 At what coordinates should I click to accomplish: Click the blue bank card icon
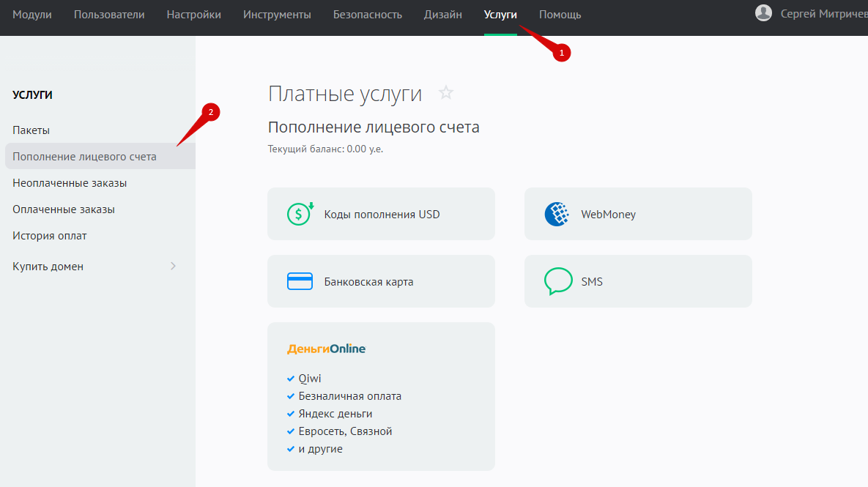[x=300, y=281]
